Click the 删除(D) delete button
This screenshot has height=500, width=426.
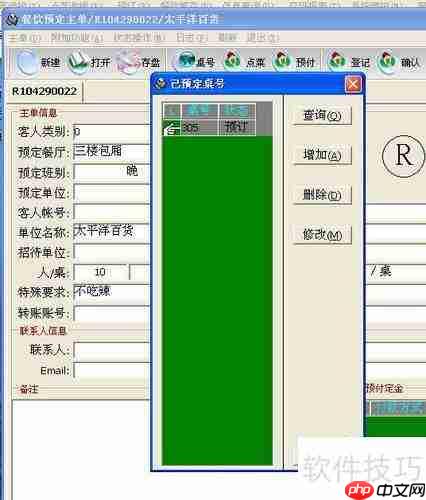(322, 195)
